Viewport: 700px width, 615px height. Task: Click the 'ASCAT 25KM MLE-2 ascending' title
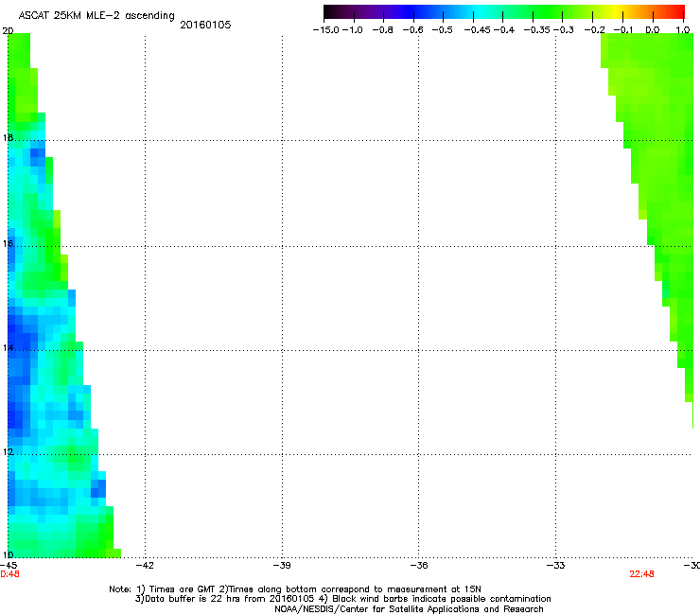pos(96,16)
